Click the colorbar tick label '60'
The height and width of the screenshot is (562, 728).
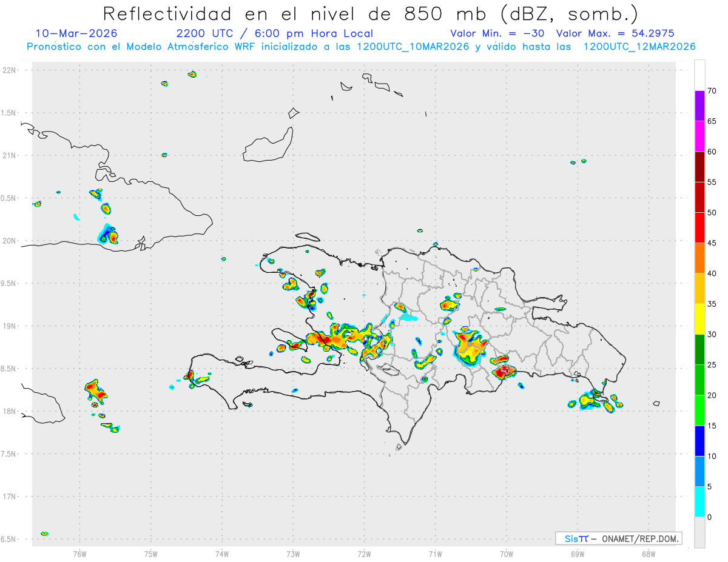coord(712,152)
